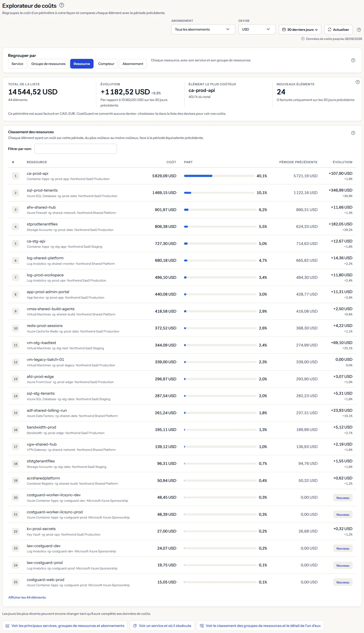This screenshot has width=364, height=633.
Task: Click the Coût column header
Action: pos(171,162)
